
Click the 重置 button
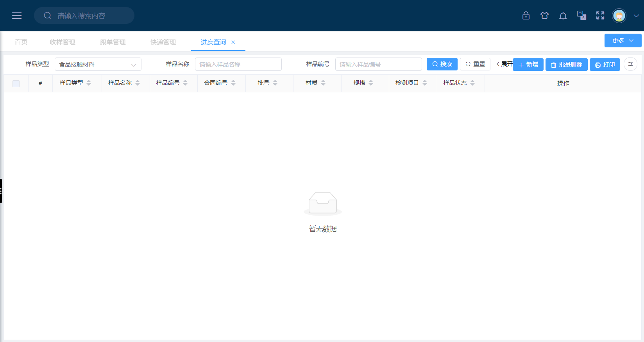[x=475, y=64]
